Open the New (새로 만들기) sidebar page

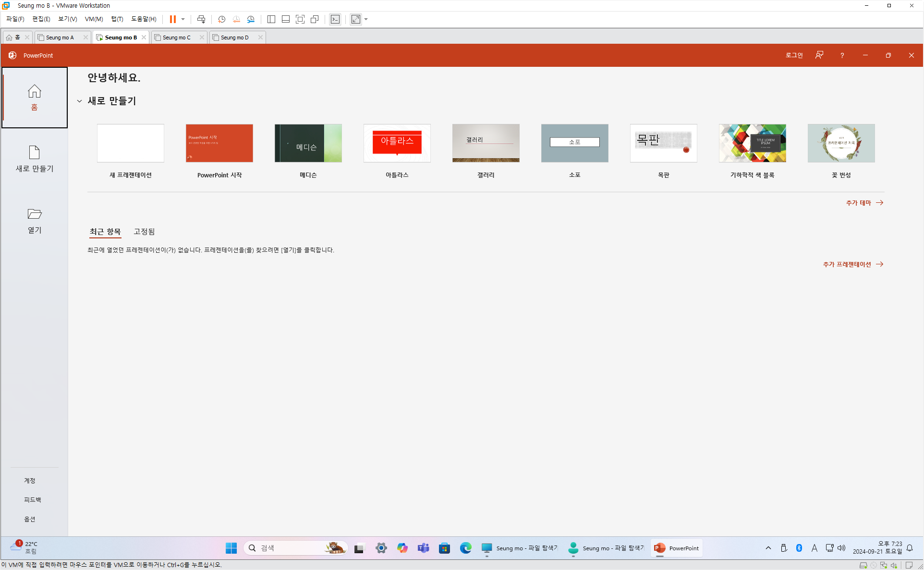pyautogui.click(x=34, y=159)
